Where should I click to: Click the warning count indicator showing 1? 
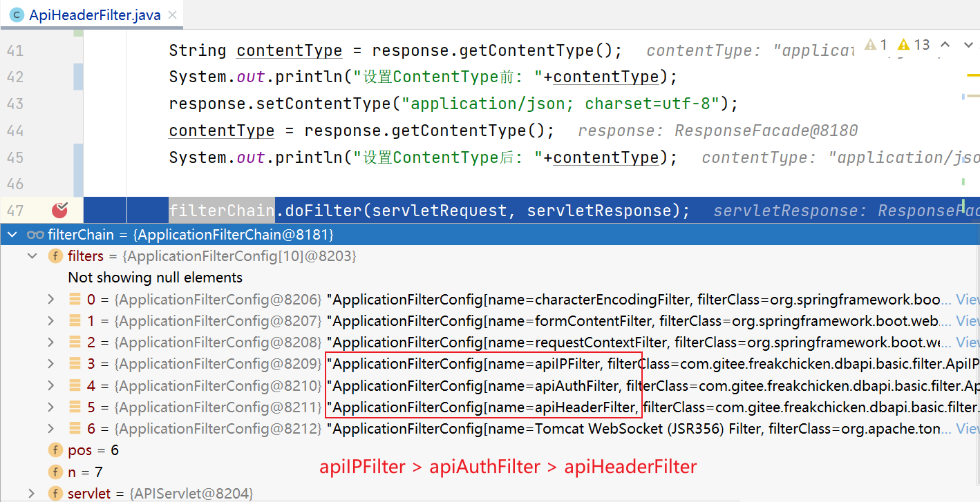tap(876, 45)
